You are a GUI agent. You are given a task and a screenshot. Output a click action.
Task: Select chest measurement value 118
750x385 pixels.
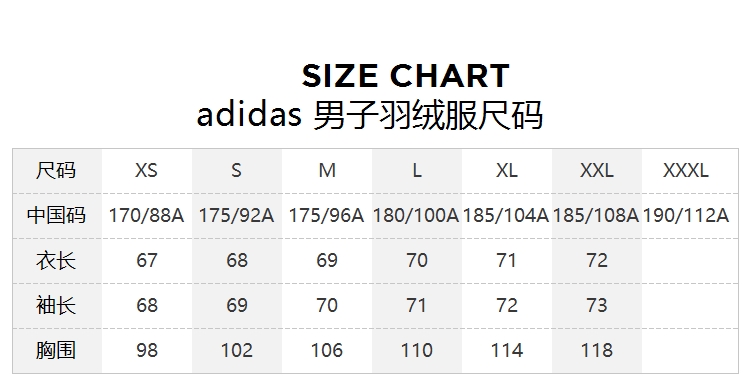click(x=596, y=351)
